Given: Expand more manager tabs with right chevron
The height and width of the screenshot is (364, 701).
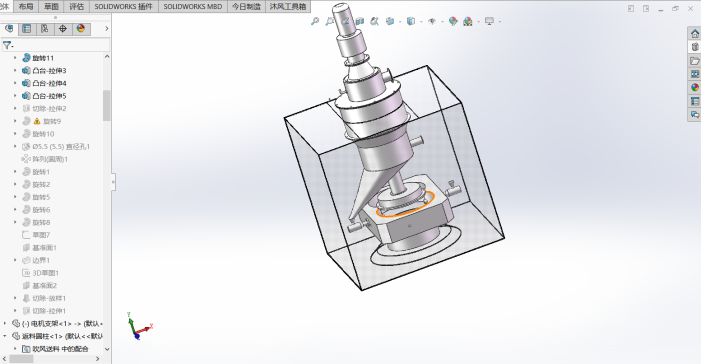Looking at the screenshot, I should tap(106, 29).
